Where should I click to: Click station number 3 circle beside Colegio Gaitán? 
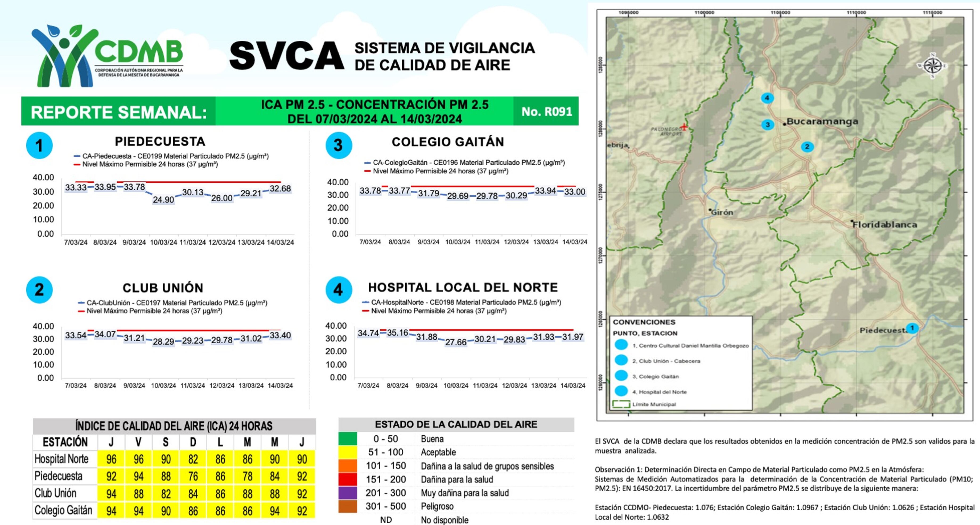tap(339, 145)
